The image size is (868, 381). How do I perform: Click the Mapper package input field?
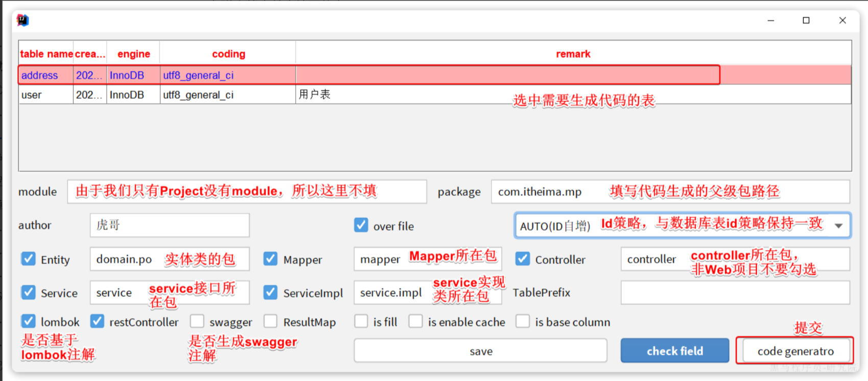(x=428, y=259)
